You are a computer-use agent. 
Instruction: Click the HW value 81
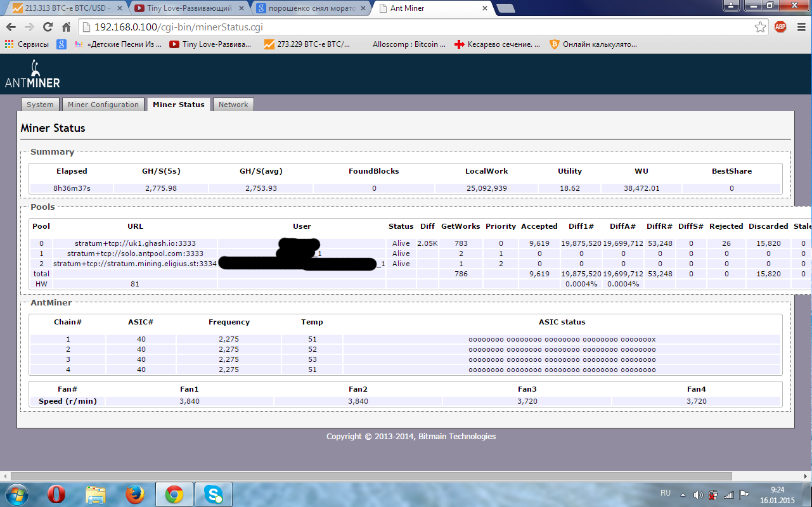click(x=135, y=284)
